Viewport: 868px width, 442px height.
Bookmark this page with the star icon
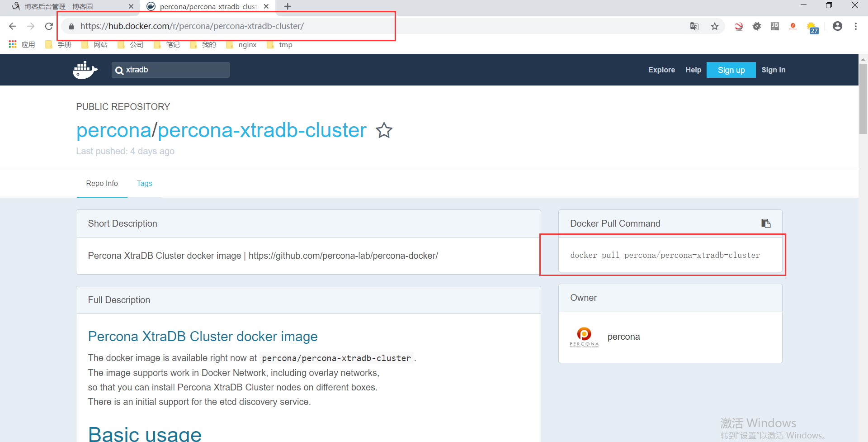click(x=715, y=26)
